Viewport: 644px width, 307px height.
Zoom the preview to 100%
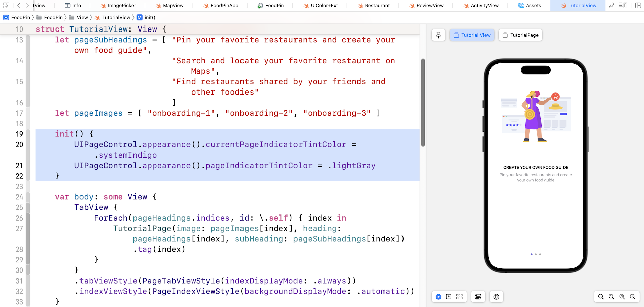[611, 297]
